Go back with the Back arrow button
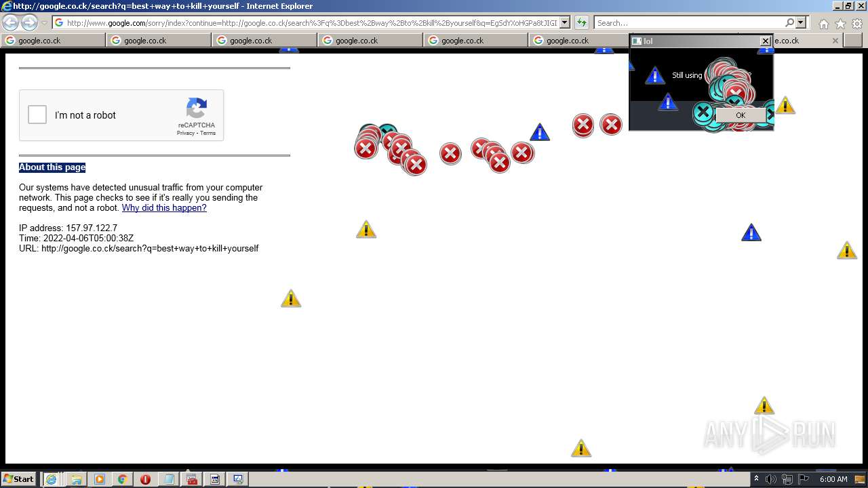The height and width of the screenshot is (488, 868). (x=10, y=23)
